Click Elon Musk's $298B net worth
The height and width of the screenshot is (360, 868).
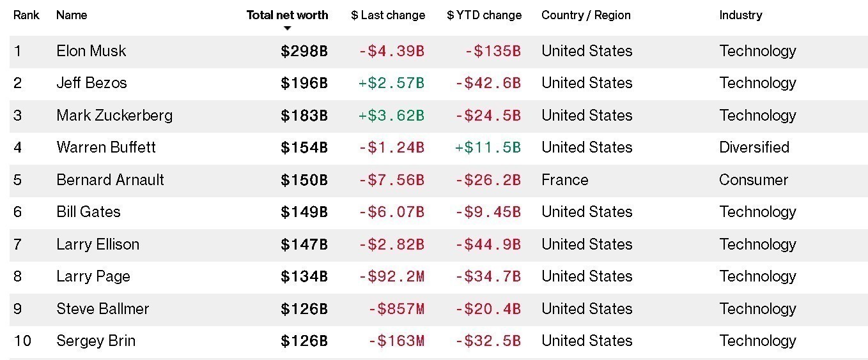(304, 51)
